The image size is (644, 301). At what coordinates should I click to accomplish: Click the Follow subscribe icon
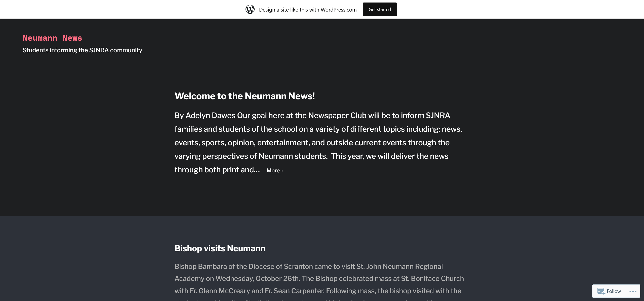(601, 291)
